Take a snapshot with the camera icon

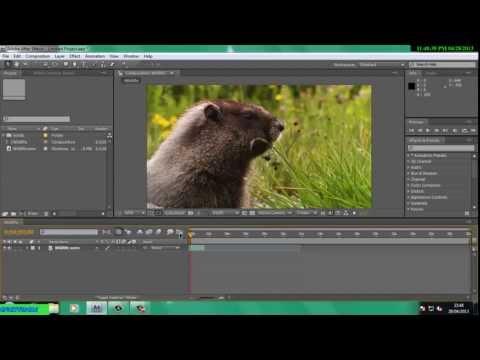tap(191, 213)
